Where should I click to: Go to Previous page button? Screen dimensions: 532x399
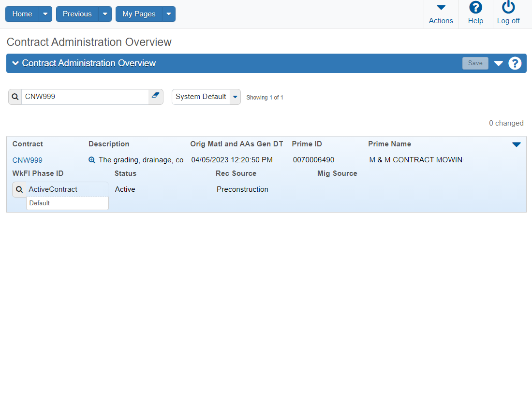tap(77, 14)
